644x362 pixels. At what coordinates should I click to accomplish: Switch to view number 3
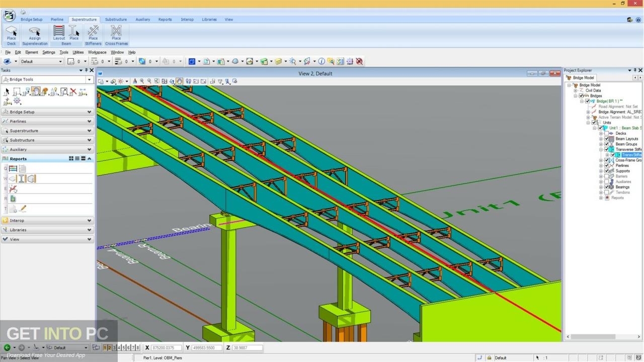tap(114, 347)
